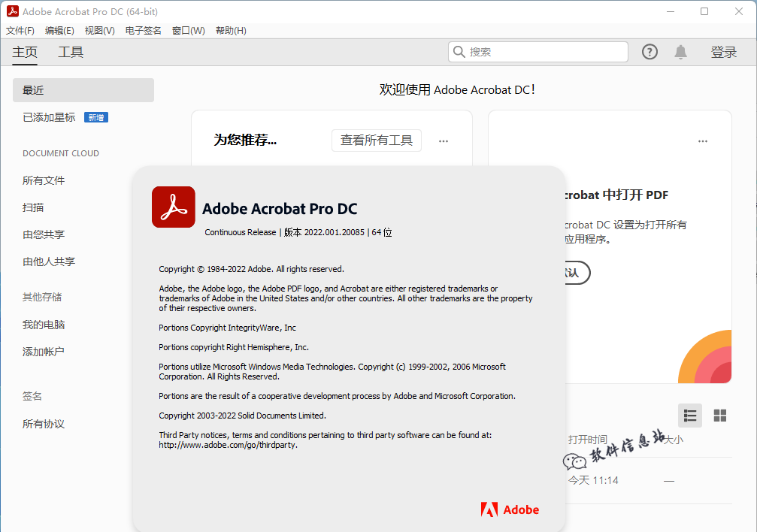Open more options on the open PDF card
Image resolution: width=757 pixels, height=532 pixels.
(x=702, y=141)
